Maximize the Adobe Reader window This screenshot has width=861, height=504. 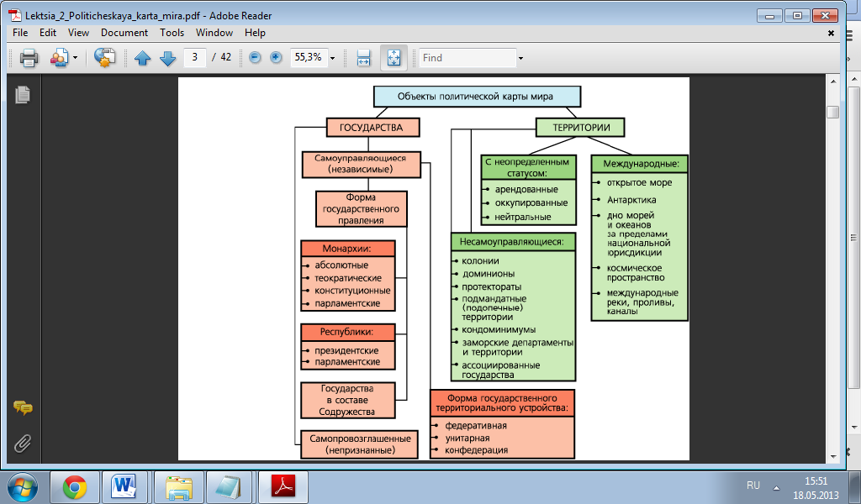(797, 16)
